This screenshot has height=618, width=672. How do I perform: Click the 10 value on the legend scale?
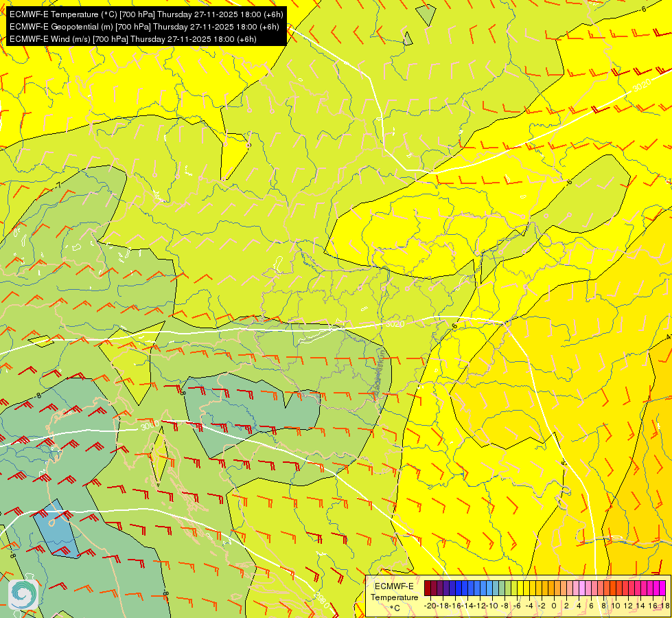pyautogui.click(x=616, y=606)
